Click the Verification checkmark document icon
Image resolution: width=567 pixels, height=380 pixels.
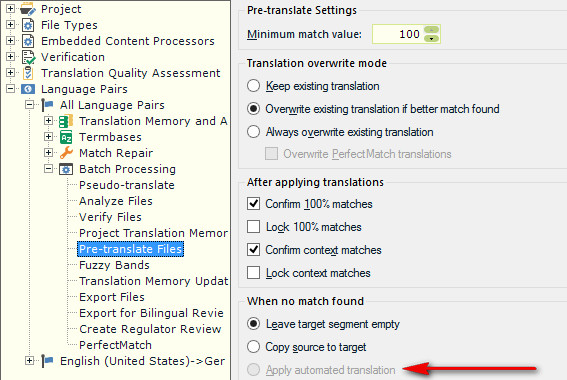click(28, 57)
